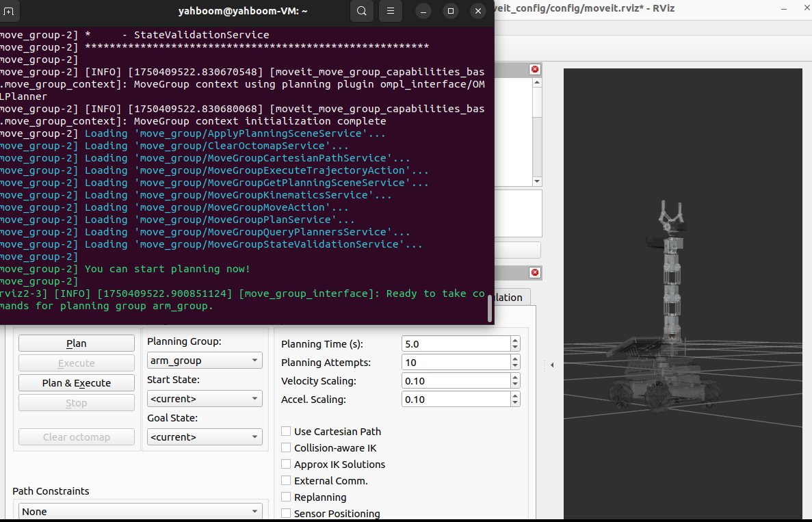Click the down arrow of the RViz panel scrollbar
Image resolution: width=812 pixels, height=522 pixels.
[x=537, y=182]
